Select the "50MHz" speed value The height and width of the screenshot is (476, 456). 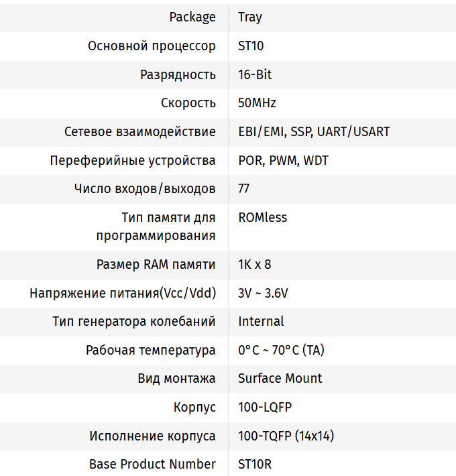click(x=257, y=103)
